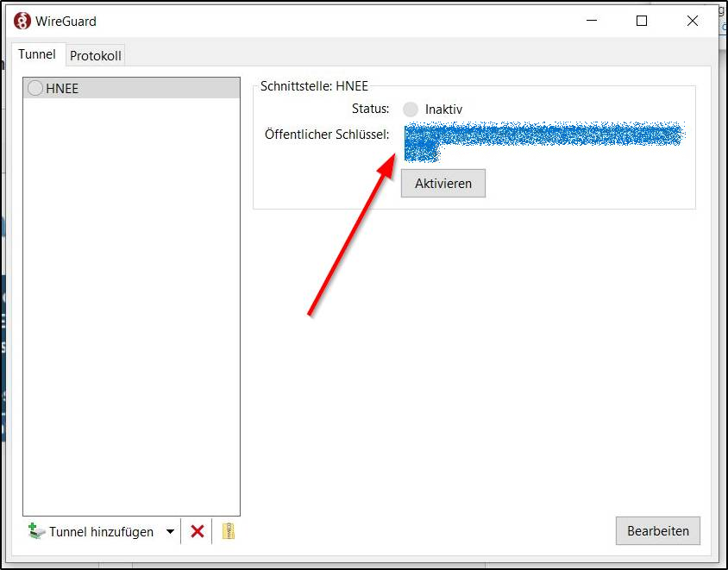Click the Öffentlicher Schlüssel label
Screen dimensions: 728x570
(327, 134)
